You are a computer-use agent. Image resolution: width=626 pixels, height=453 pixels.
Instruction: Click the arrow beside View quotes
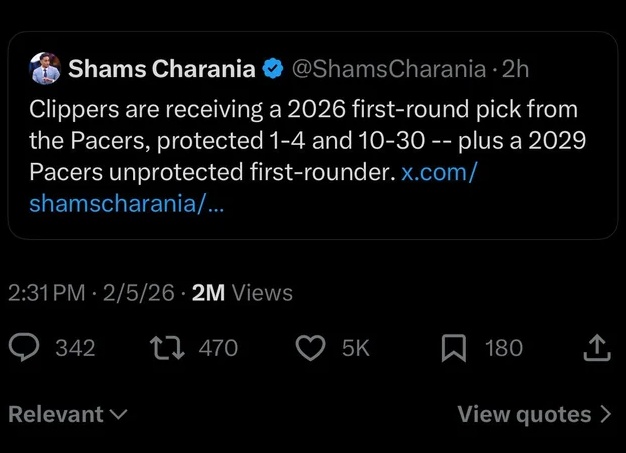pos(606,414)
